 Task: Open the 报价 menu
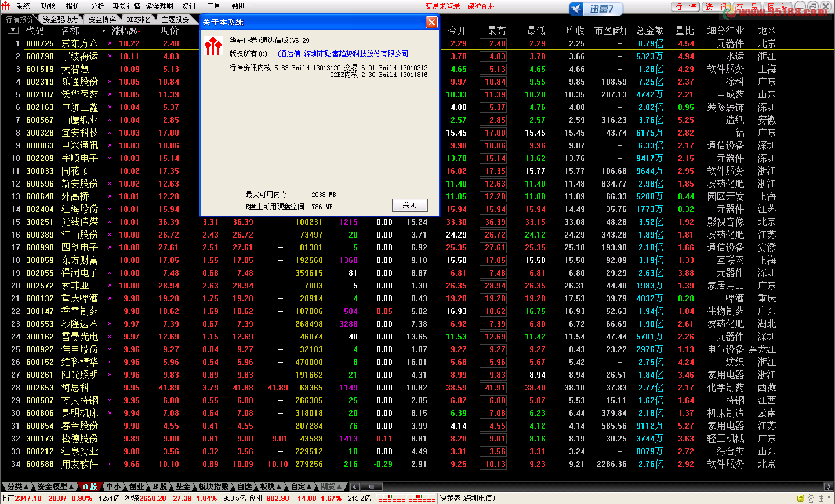point(73,6)
